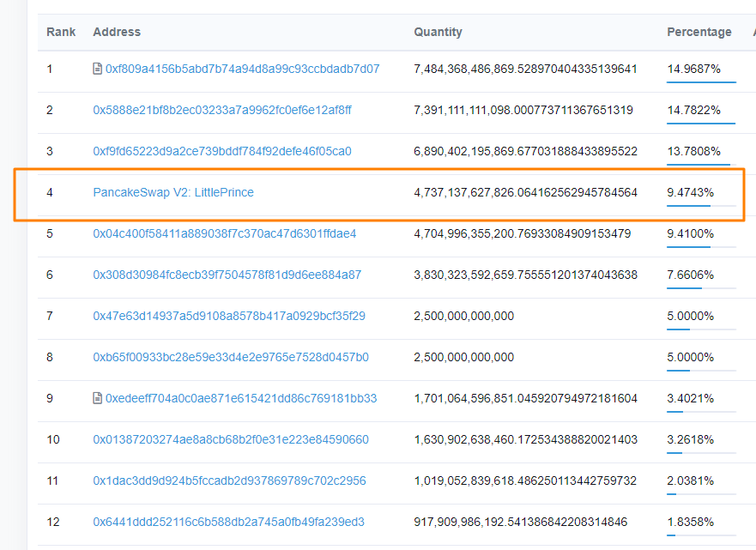
Task: Select quantity 1,630,902,638,460.172534388820021403
Action: coord(525,439)
